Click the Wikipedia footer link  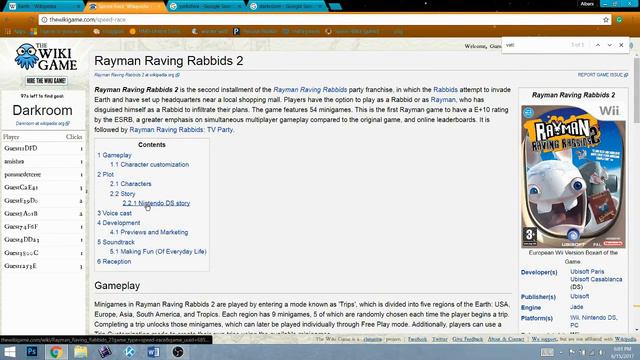(625, 339)
